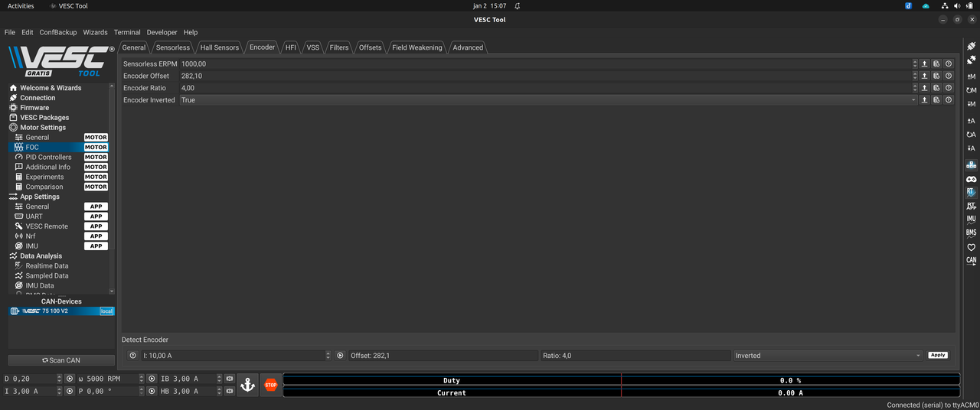Toggle realtime data streaming (RT icon)

click(x=971, y=192)
